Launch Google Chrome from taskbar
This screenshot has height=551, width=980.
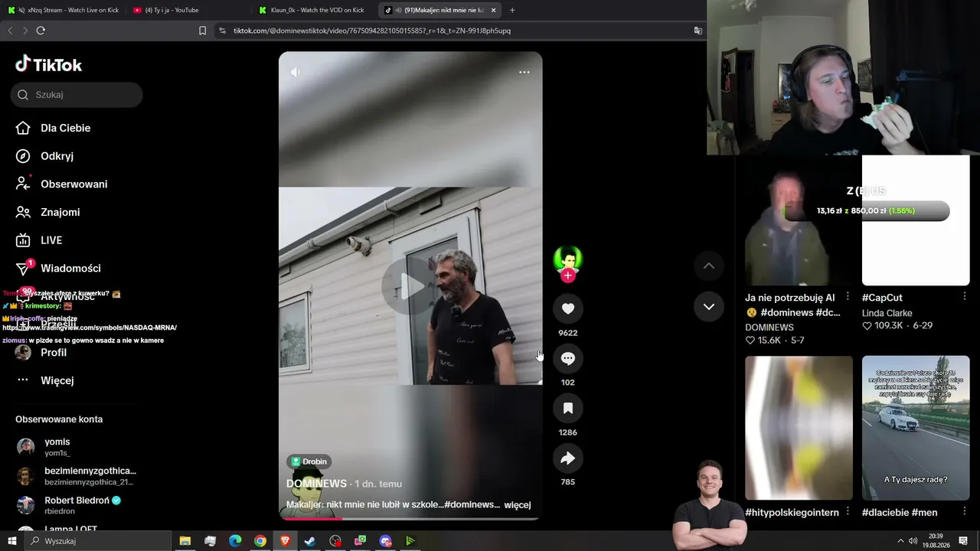260,541
